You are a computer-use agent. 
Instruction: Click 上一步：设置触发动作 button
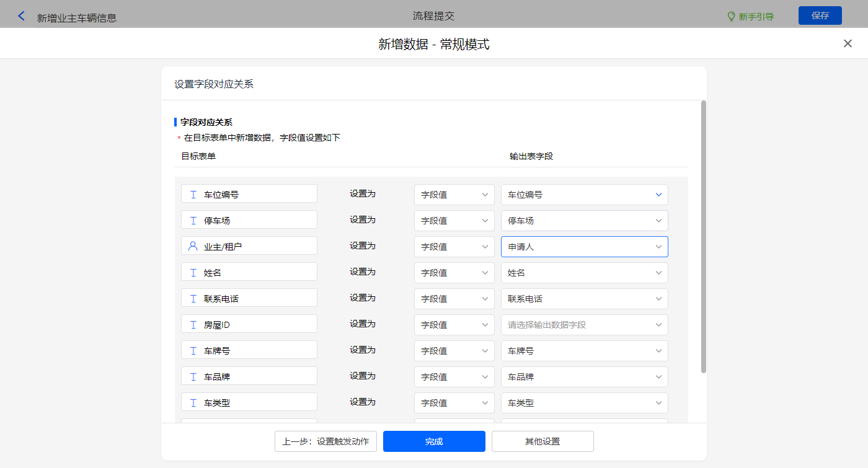325,441
